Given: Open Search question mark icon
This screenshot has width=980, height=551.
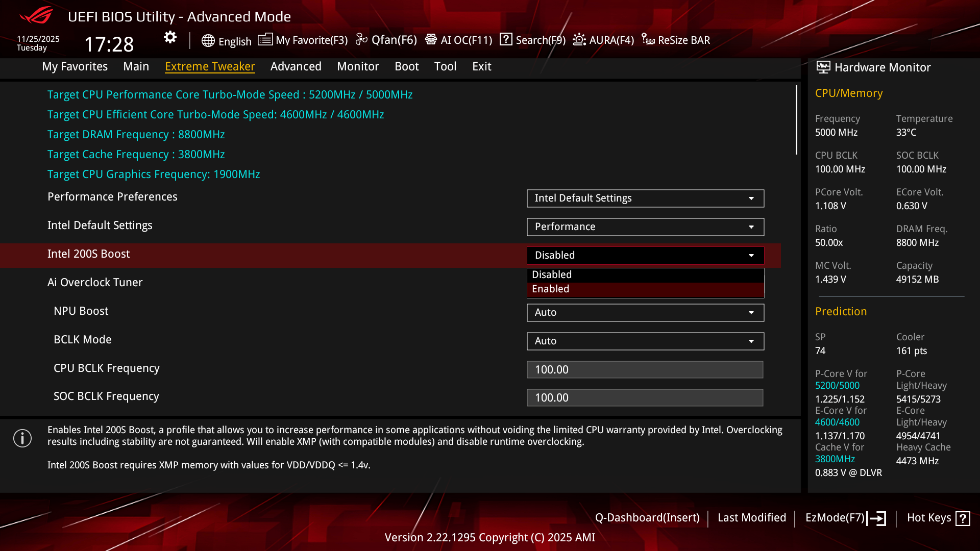Looking at the screenshot, I should point(506,40).
